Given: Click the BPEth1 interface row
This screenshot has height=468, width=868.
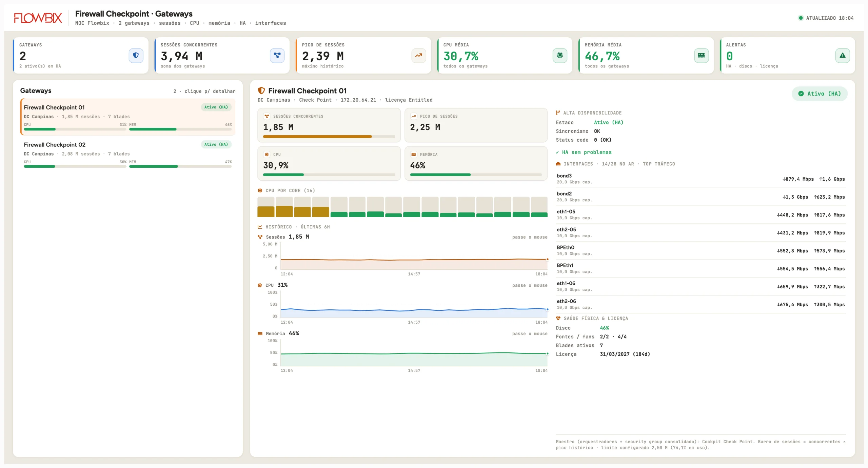Looking at the screenshot, I should click(701, 269).
